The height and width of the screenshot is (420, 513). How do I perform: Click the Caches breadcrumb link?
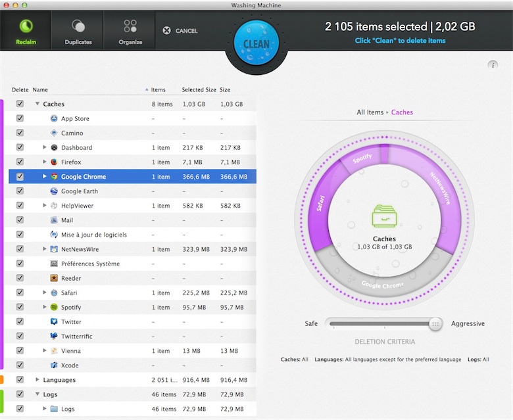tap(402, 112)
